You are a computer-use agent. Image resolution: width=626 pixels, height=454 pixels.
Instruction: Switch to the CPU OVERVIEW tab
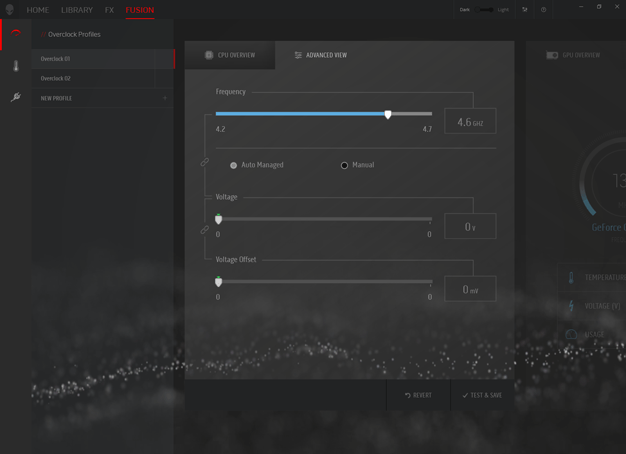[x=230, y=55]
